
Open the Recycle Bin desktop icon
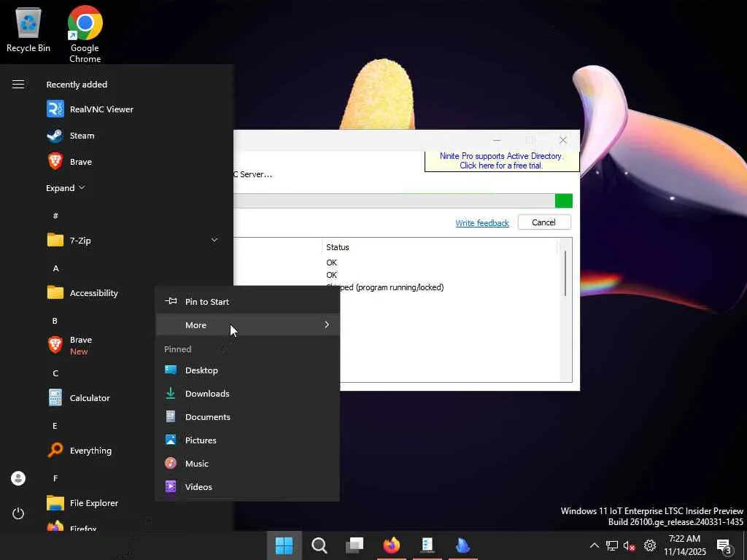tap(28, 28)
